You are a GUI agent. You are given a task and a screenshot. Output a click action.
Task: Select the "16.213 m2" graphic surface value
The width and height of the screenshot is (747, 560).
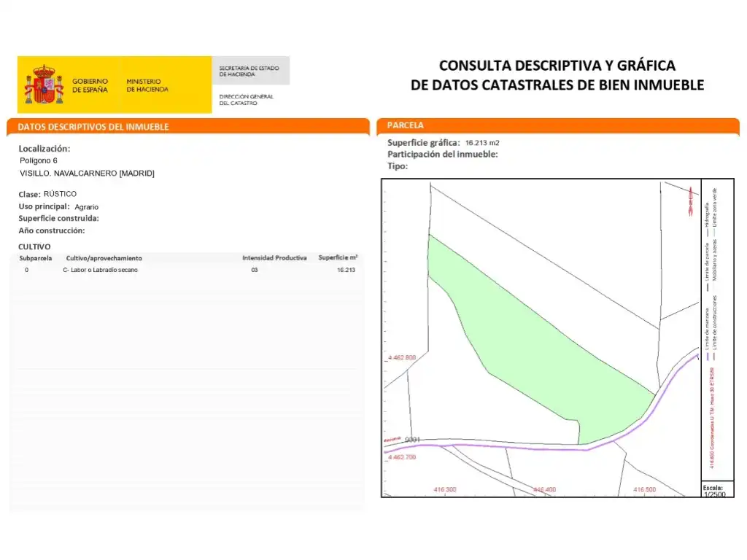pyautogui.click(x=482, y=143)
